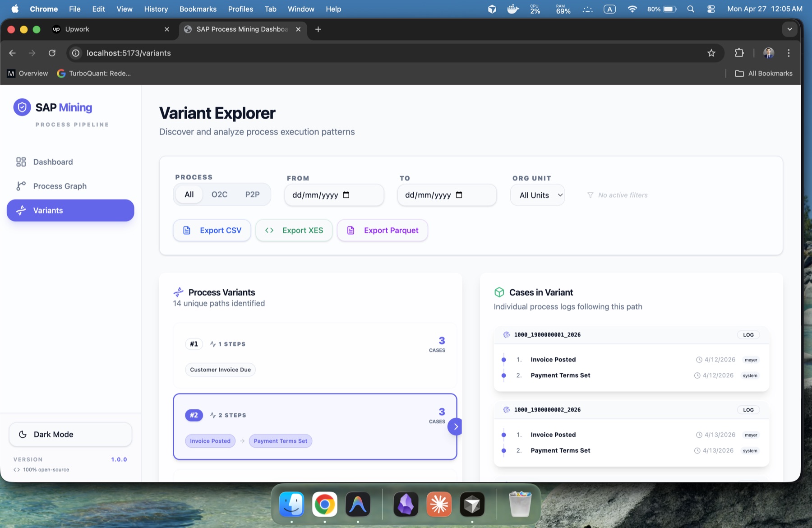Open the Profiles menu in menu bar
Viewport: 812px width, 528px height.
coord(240,9)
